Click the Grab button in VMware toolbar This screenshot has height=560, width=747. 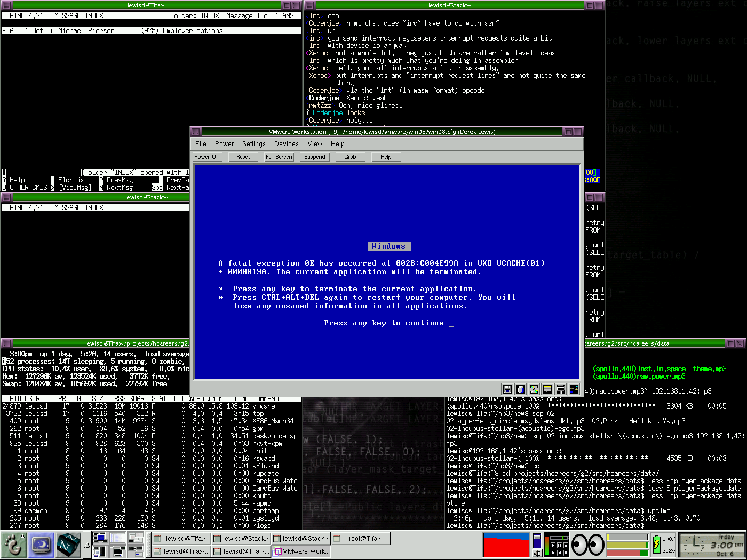point(350,157)
